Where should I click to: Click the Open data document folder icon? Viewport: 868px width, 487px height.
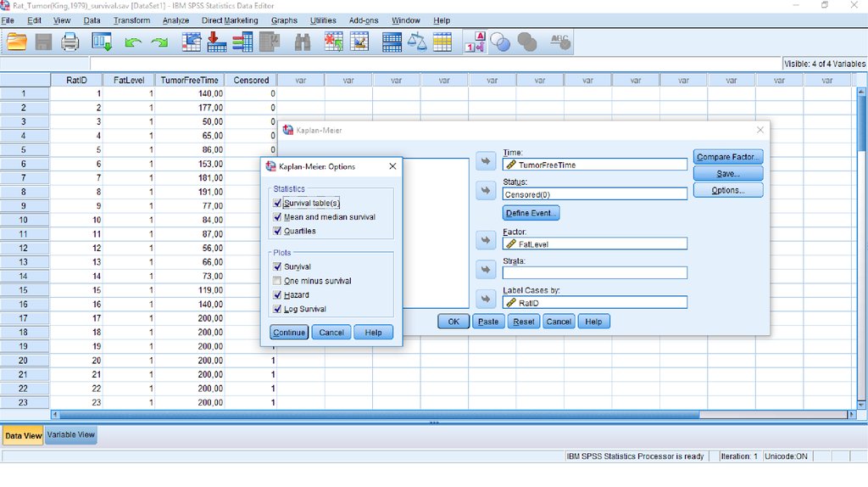[x=17, y=42]
